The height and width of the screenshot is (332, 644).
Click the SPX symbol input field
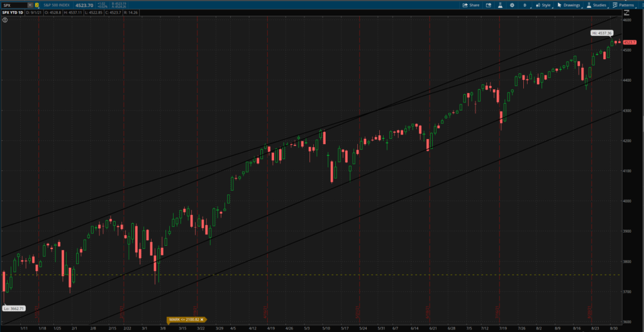pyautogui.click(x=14, y=5)
